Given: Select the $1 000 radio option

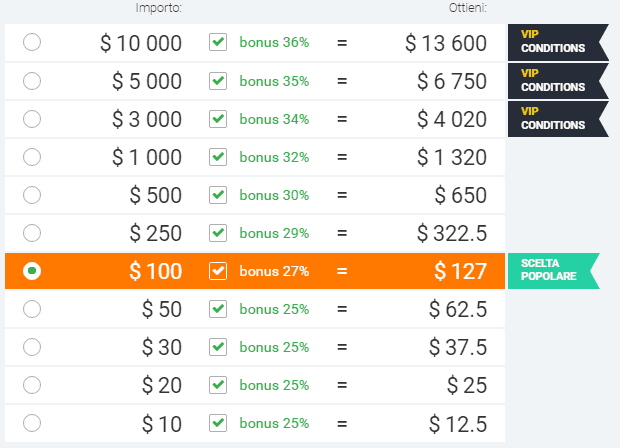Looking at the screenshot, I should coord(32,157).
